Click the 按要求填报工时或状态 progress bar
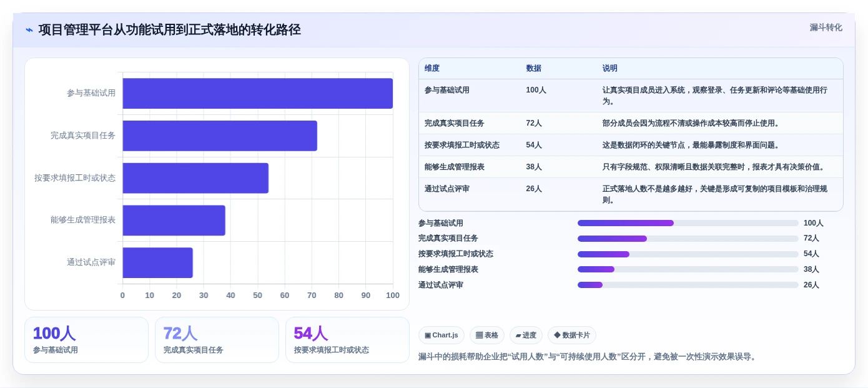Image resolution: width=868 pixels, height=388 pixels. pos(688,254)
